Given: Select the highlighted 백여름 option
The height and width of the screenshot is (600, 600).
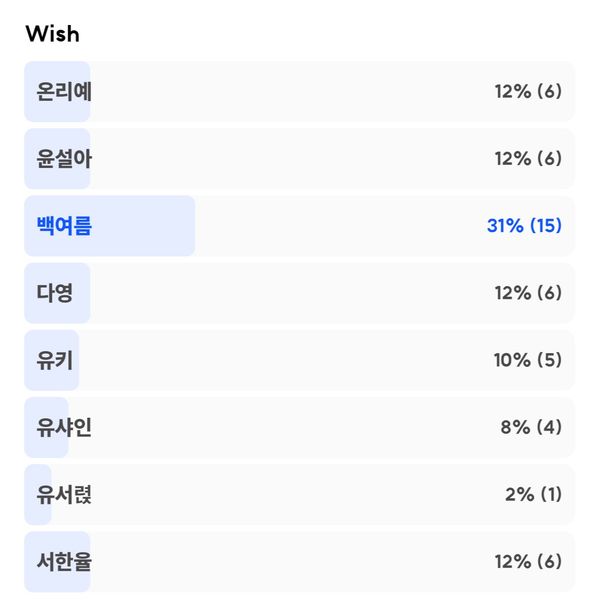Looking at the screenshot, I should 299,226.
